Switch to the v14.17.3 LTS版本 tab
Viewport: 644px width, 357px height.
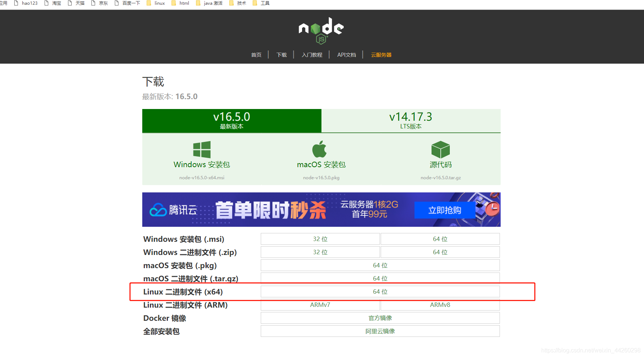(x=410, y=121)
